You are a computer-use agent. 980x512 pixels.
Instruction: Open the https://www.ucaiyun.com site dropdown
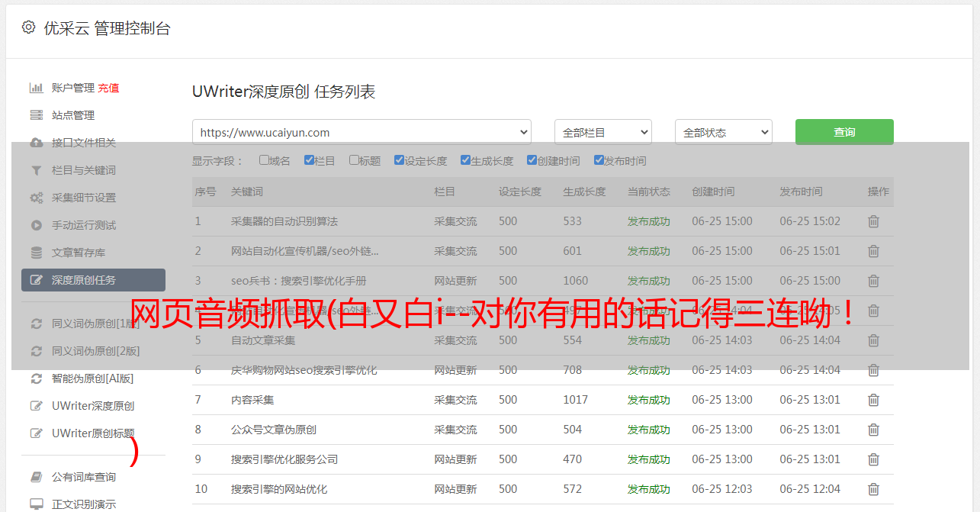[361, 132]
